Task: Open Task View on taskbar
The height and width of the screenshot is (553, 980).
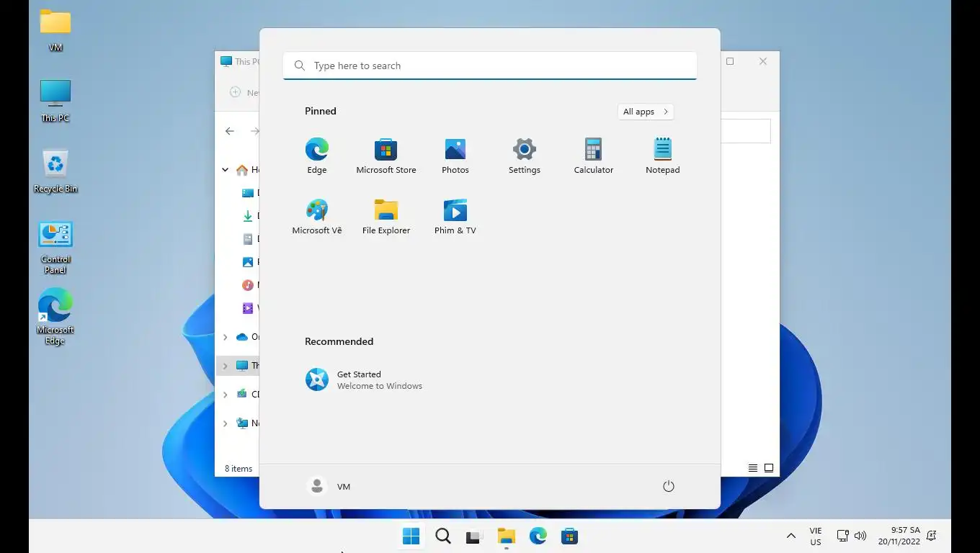Action: [473, 536]
